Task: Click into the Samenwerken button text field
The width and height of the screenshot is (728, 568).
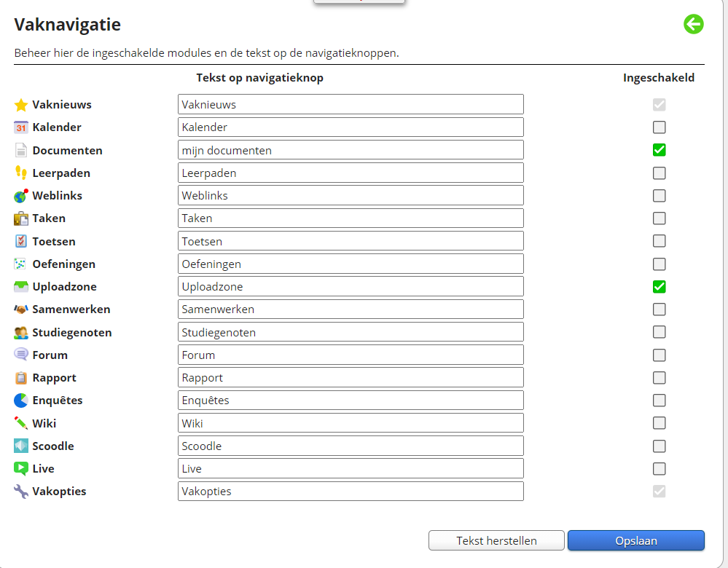Action: (351, 309)
